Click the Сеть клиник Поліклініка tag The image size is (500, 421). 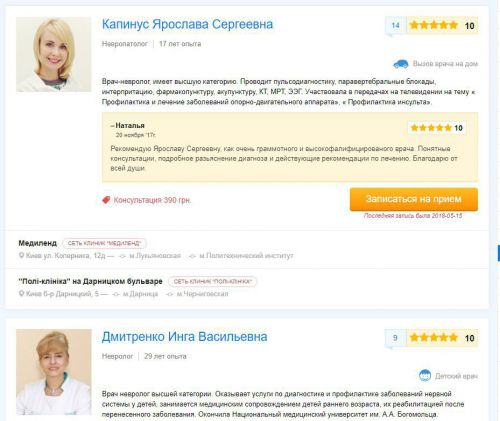click(212, 281)
